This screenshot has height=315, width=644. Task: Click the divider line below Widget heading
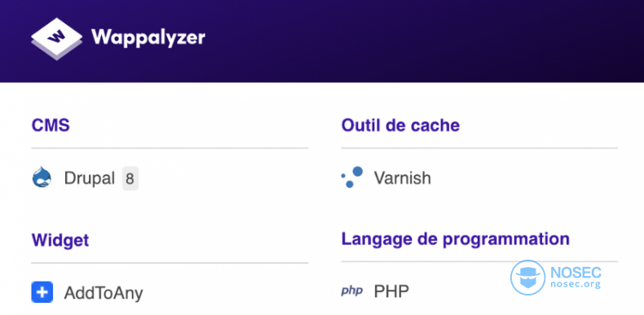coord(170,262)
